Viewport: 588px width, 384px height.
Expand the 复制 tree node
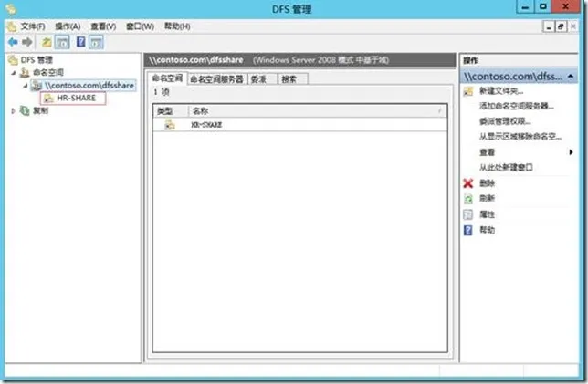(x=14, y=111)
